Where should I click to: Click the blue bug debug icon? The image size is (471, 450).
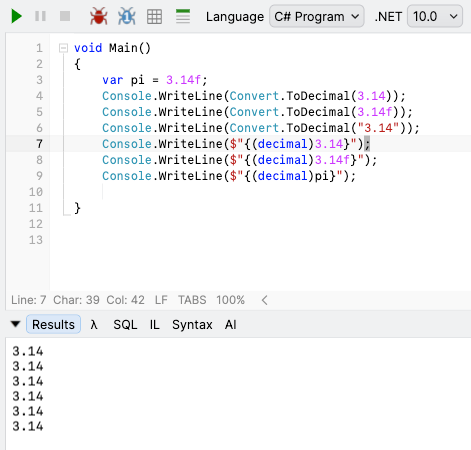(x=127, y=16)
